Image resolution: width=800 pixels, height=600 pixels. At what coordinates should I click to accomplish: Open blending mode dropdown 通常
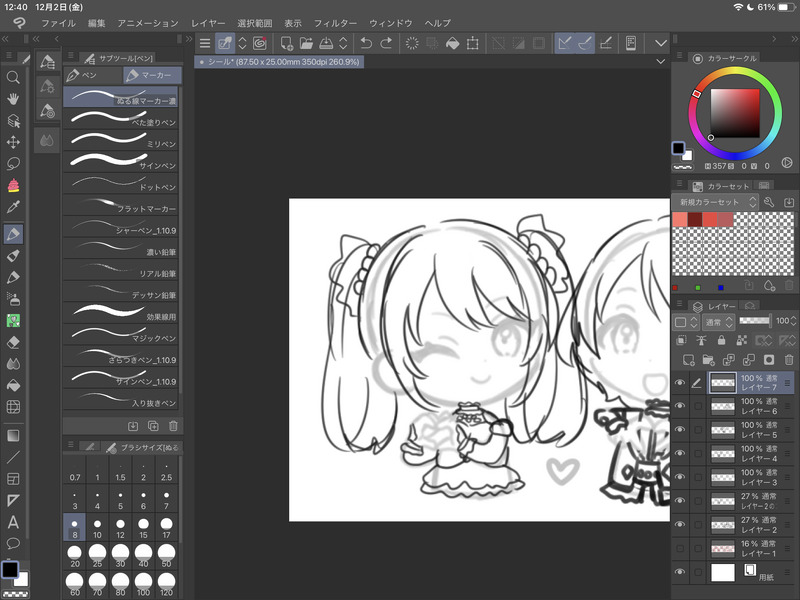[718, 322]
